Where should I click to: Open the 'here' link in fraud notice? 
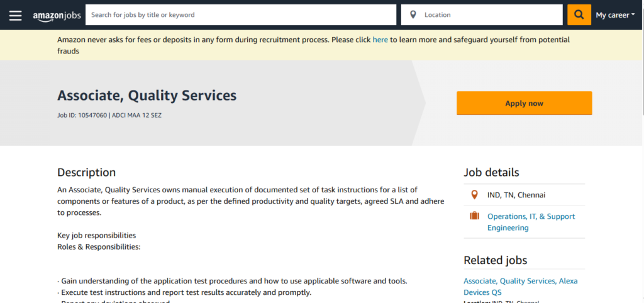point(380,40)
